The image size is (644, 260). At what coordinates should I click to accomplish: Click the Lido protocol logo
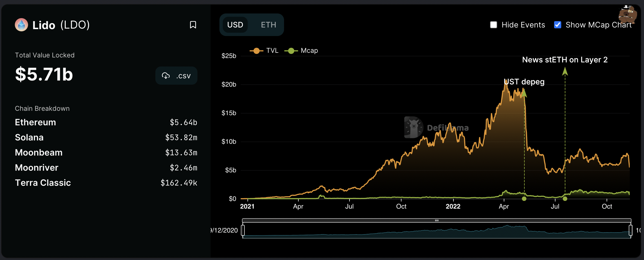21,25
